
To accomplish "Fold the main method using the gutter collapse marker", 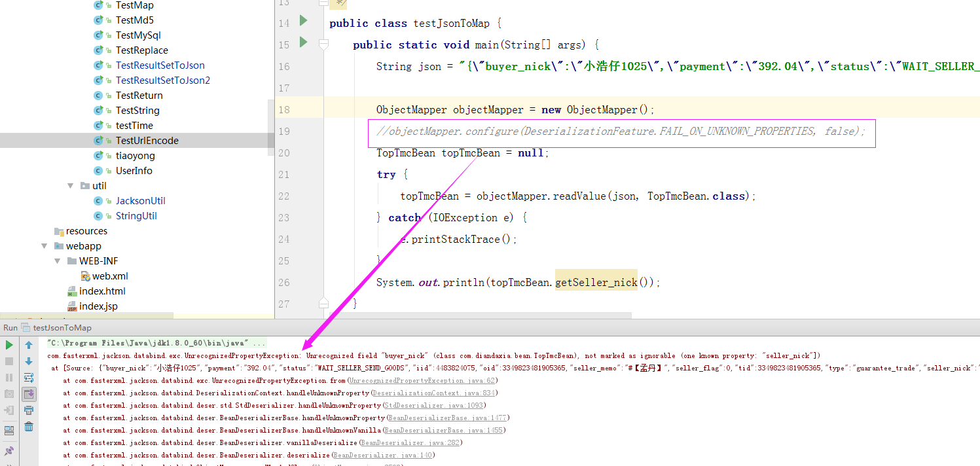I will point(323,44).
